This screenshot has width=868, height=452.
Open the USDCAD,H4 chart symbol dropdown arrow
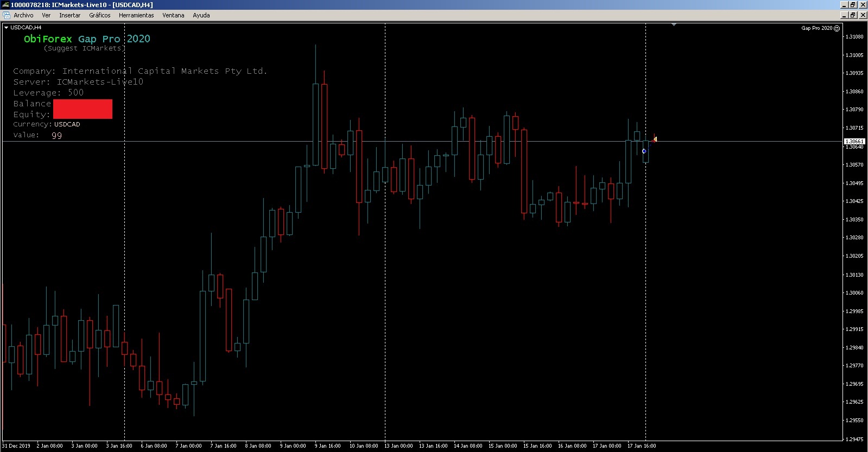(6, 27)
